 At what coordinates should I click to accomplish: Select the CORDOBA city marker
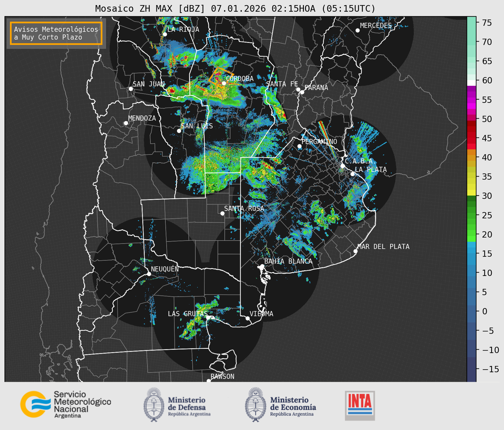coord(224,83)
